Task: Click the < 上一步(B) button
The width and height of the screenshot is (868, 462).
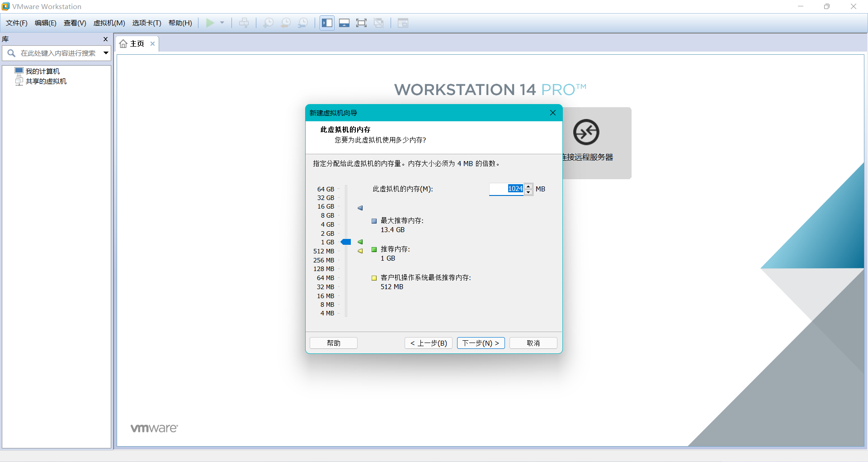Action: point(429,343)
